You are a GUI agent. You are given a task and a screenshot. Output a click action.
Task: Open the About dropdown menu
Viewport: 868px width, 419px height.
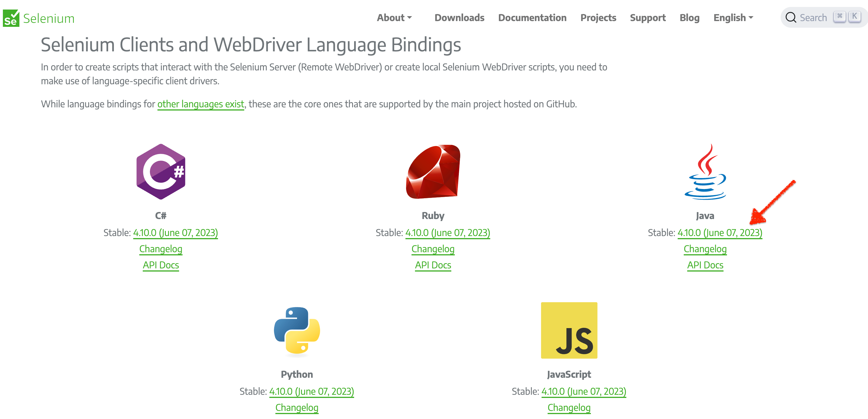click(391, 18)
